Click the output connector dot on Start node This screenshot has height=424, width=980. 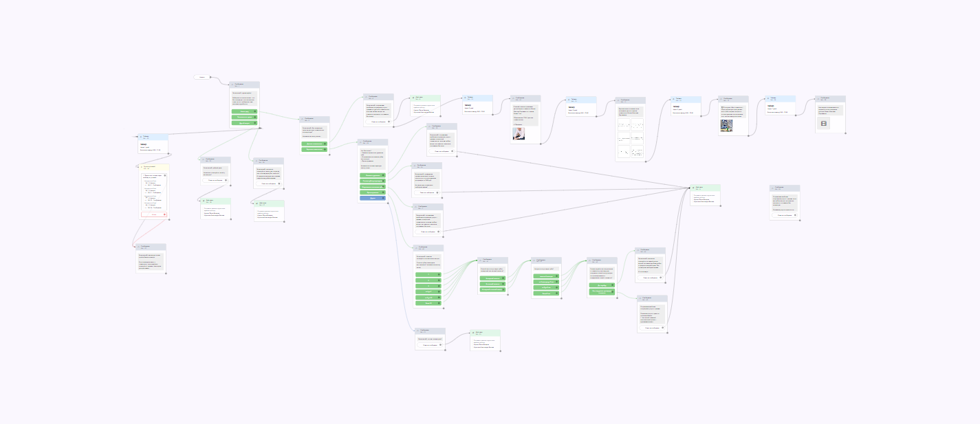tap(210, 77)
